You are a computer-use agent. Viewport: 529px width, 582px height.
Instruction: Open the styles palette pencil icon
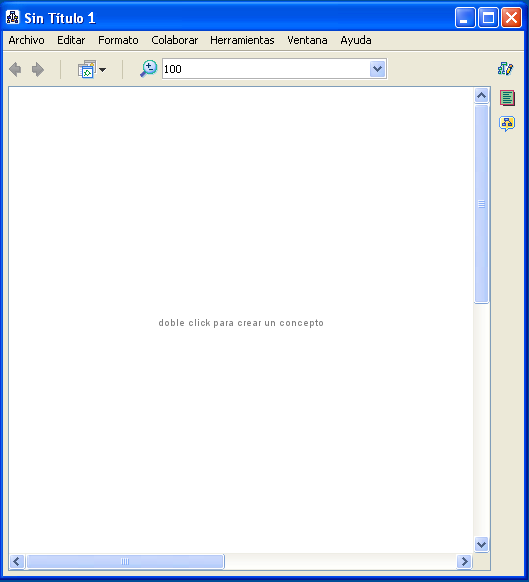pos(506,69)
